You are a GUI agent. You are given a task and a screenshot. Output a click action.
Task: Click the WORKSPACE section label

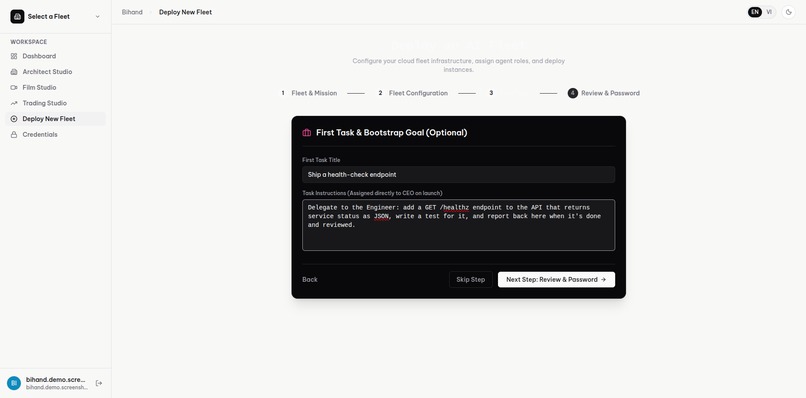click(x=29, y=42)
